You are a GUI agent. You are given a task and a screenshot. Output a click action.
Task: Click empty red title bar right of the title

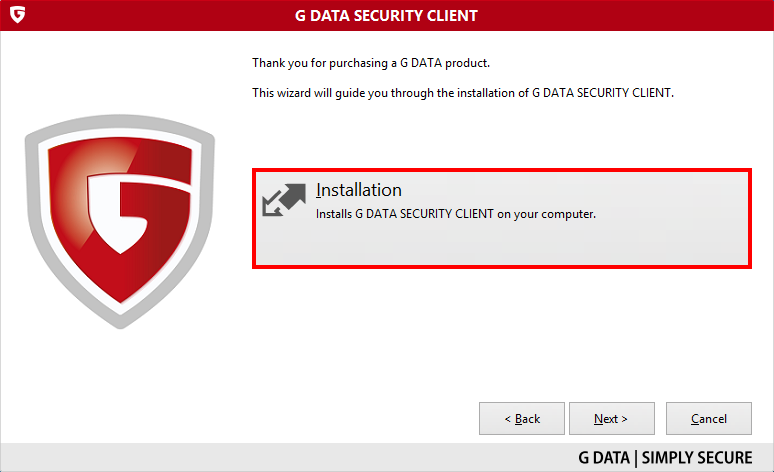point(640,16)
